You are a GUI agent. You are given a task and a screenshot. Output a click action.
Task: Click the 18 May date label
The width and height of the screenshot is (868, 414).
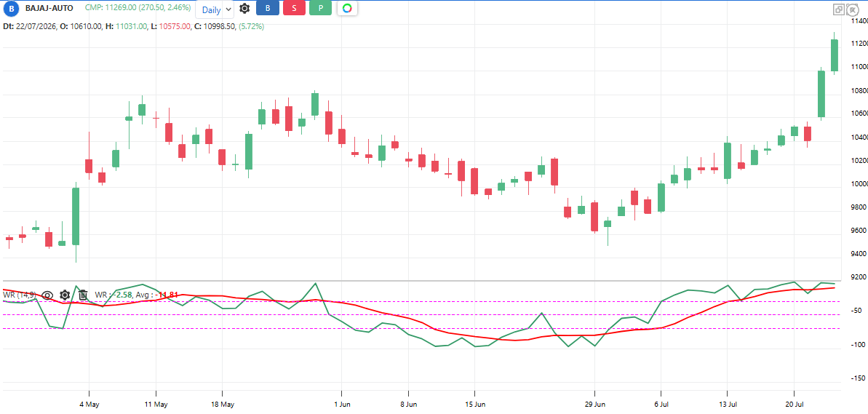(222, 404)
